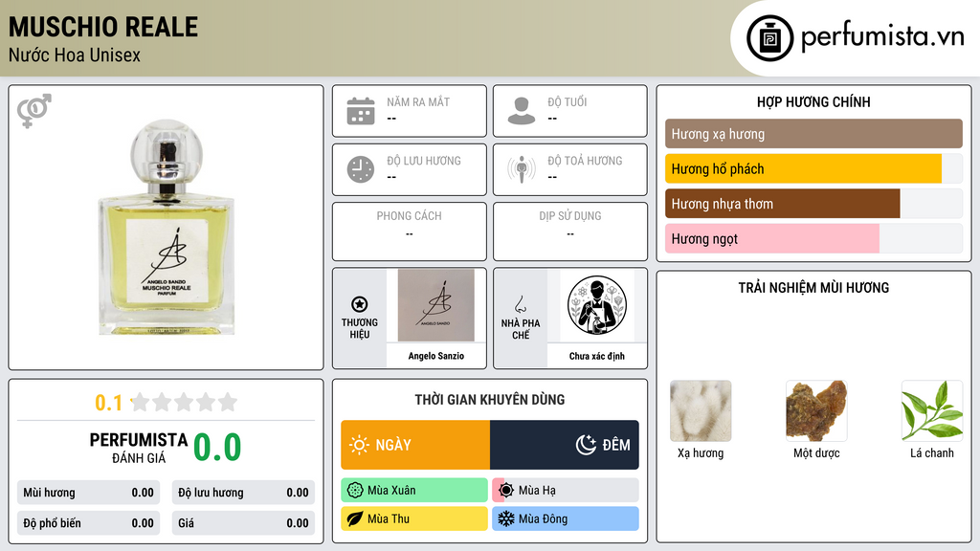Image resolution: width=980 pixels, height=551 pixels.
Task: Click the leaf icon for Mùa Thu
Action: pyautogui.click(x=355, y=518)
